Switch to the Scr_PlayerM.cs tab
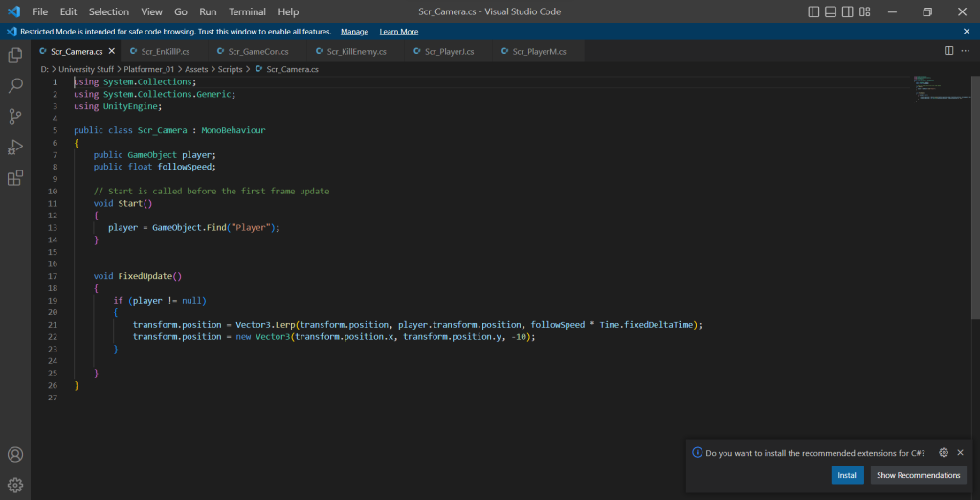Screen dimensions: 980x500 coord(539,51)
